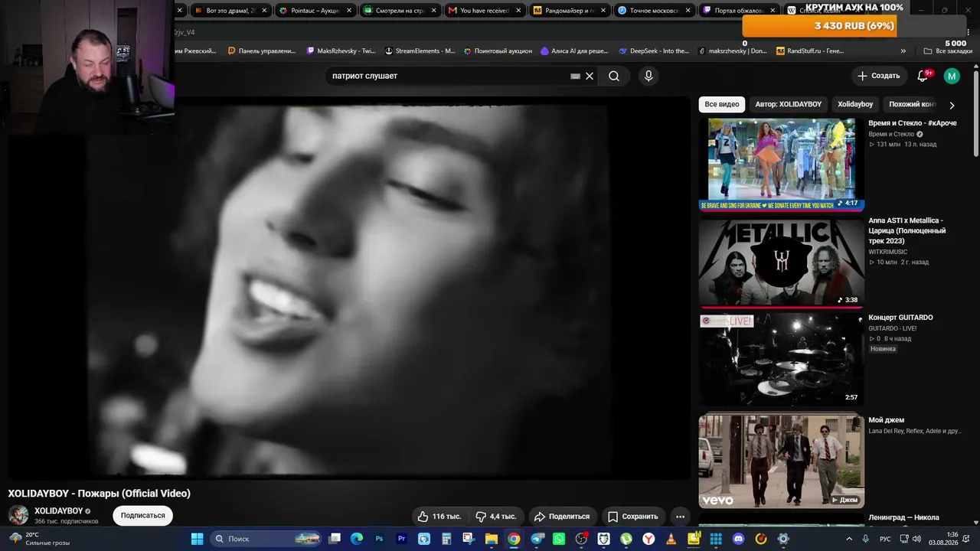Image resolution: width=980 pixels, height=551 pixels.
Task: Open WhatsApp from the taskbar
Action: click(560, 539)
